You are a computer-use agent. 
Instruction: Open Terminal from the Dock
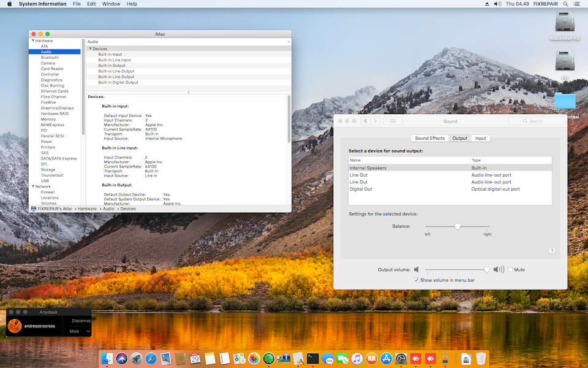pos(313,358)
